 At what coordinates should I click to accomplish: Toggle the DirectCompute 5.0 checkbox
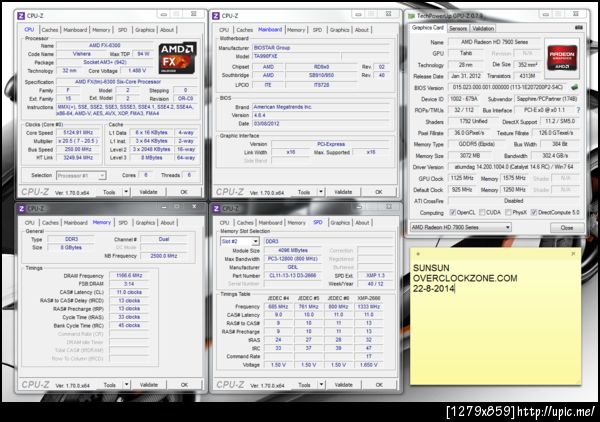coord(534,212)
